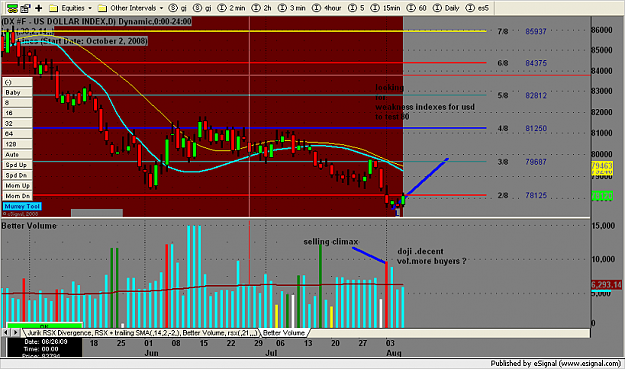This screenshot has width=625, height=369.
Task: Select the 128 frame button
Action: pyautogui.click(x=17, y=144)
